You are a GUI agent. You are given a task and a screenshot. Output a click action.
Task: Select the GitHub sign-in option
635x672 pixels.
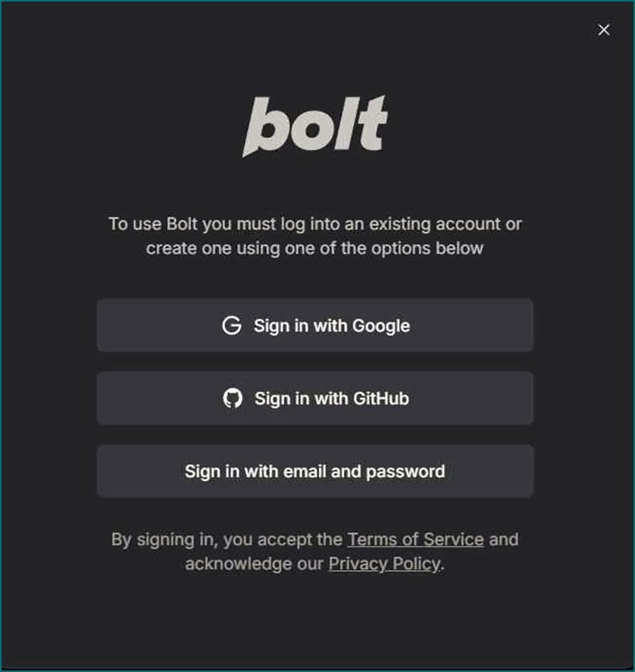[x=315, y=398]
